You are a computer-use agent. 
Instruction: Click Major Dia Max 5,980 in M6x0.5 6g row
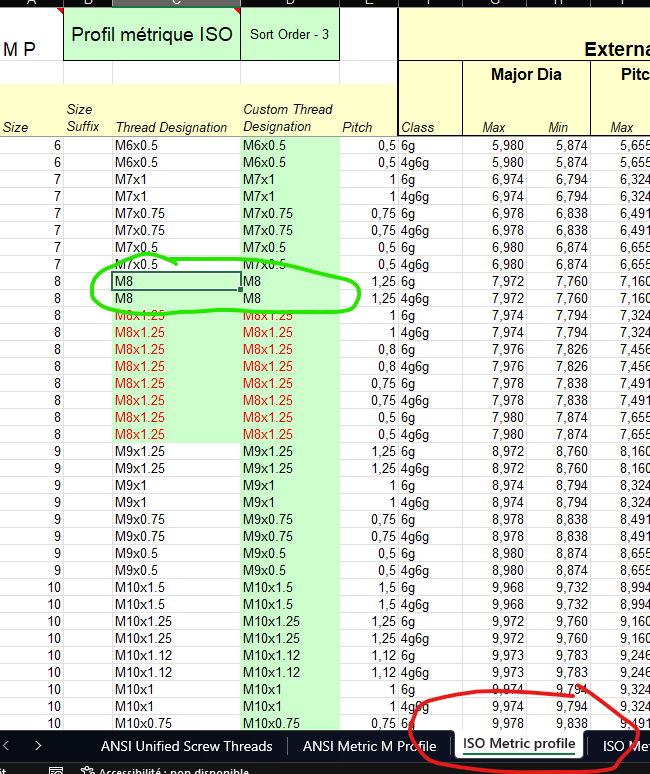494,145
